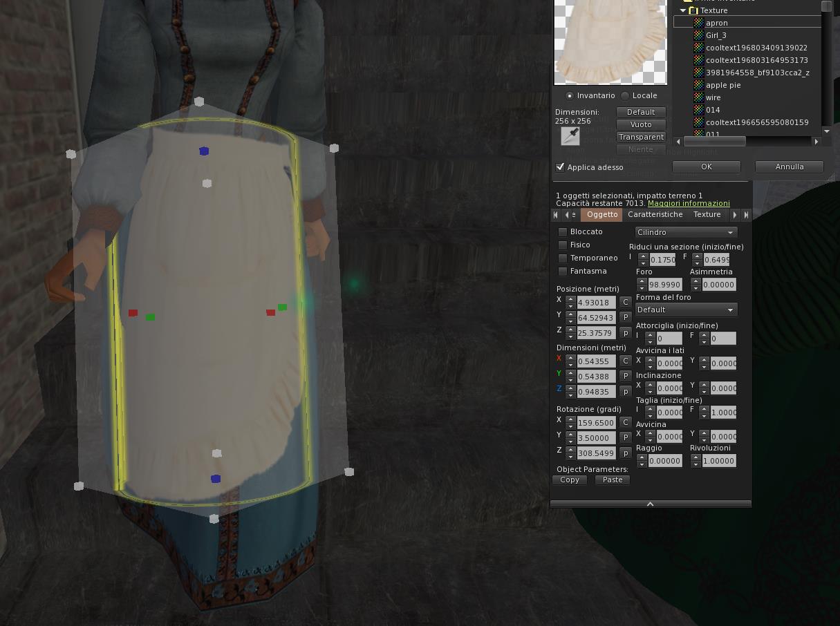This screenshot has width=840, height=626.
Task: Select the apron texture icon in inventory
Action: tap(698, 23)
